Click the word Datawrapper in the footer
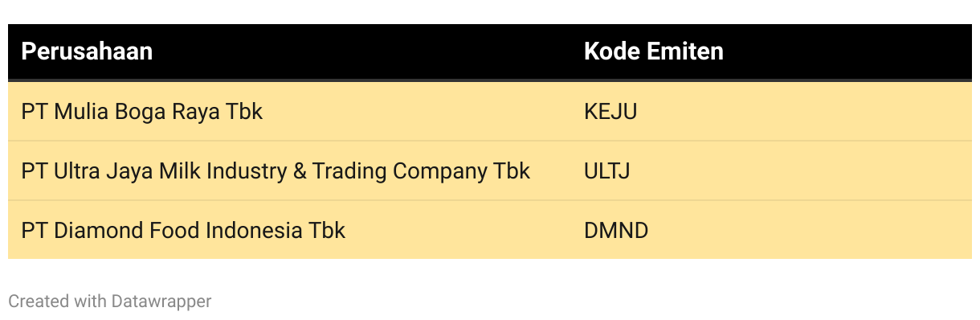This screenshot has height=320, width=980. coord(161,302)
